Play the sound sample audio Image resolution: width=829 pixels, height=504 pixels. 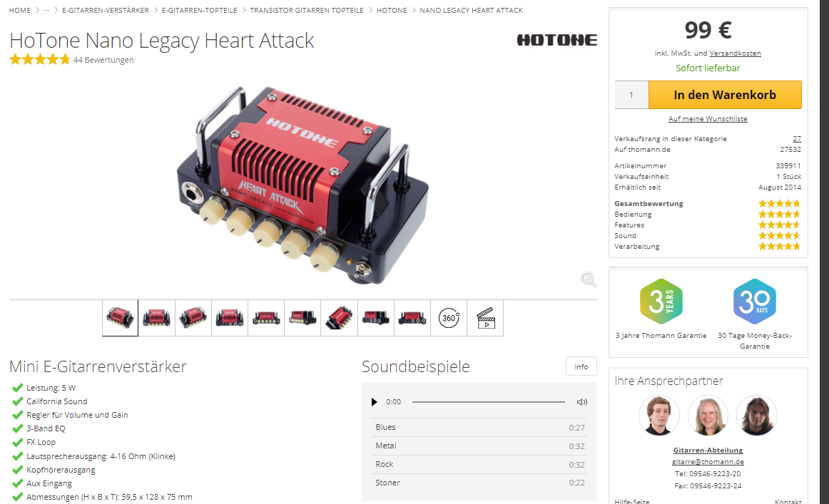tap(375, 402)
